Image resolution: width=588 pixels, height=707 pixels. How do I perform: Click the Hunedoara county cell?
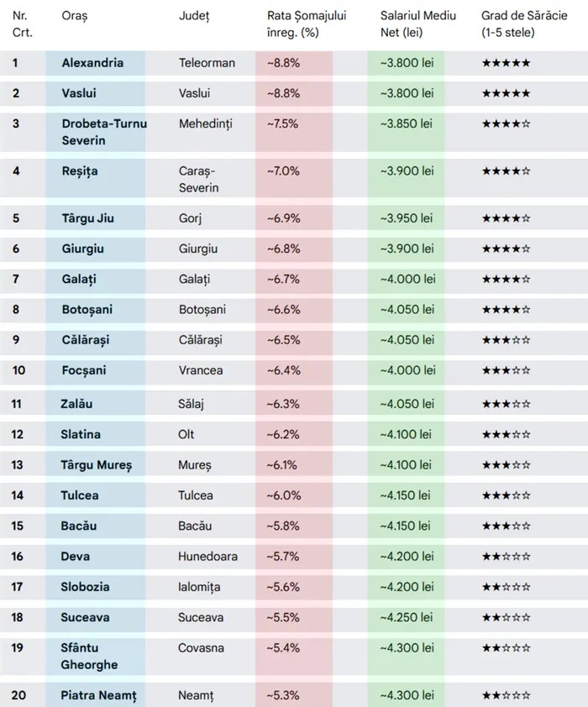(207, 556)
